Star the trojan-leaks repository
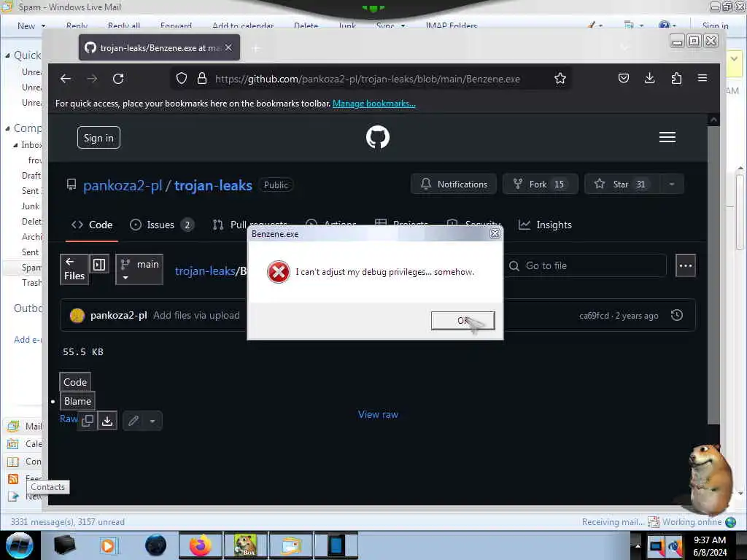 (622, 184)
